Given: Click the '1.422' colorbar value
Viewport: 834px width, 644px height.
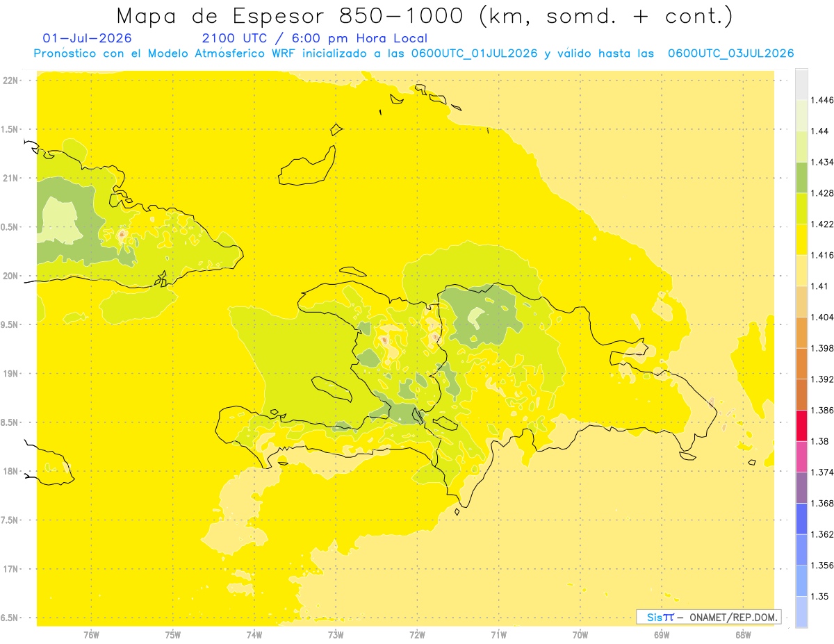Looking at the screenshot, I should [821, 224].
